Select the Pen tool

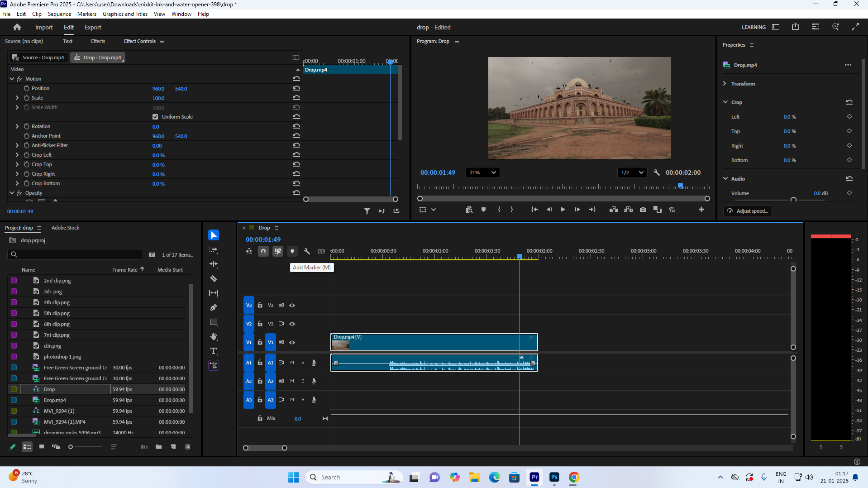[214, 308]
